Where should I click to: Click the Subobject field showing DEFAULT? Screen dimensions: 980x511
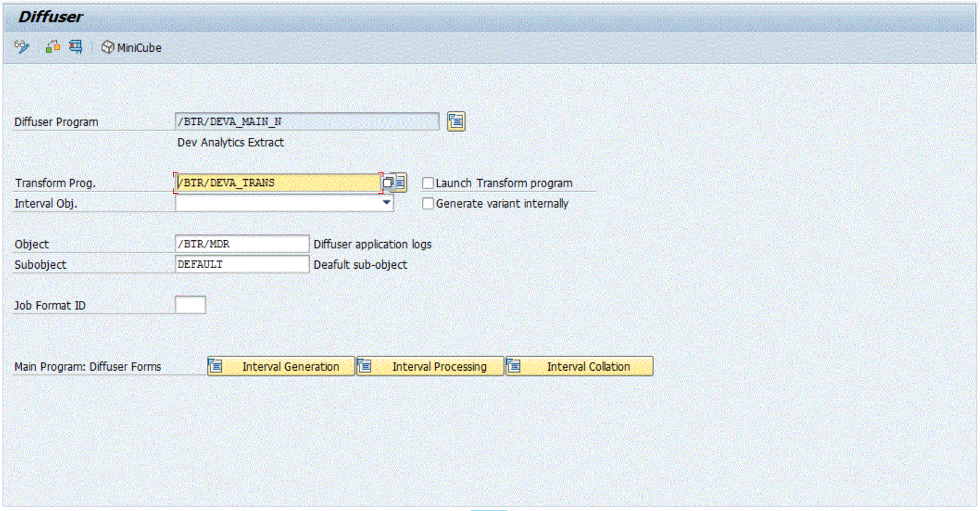(242, 264)
